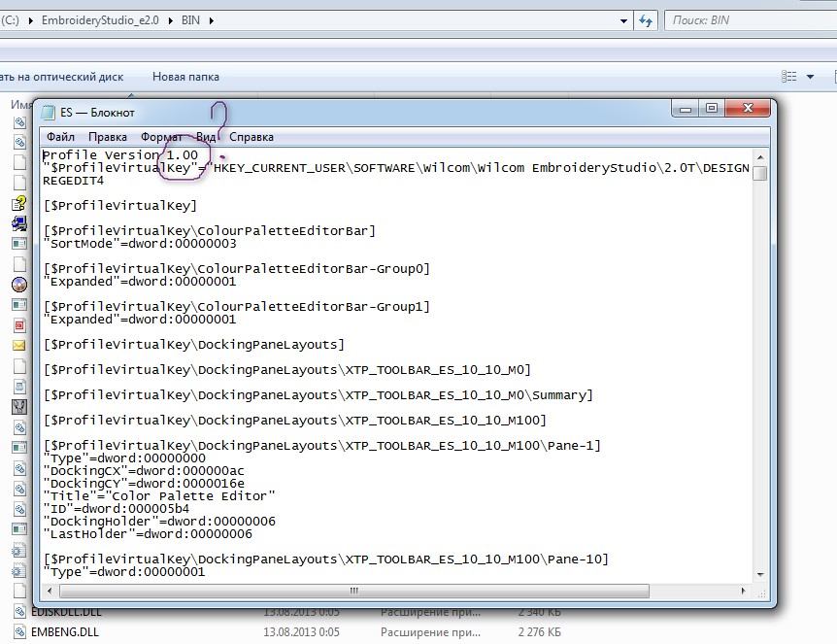Click the Notepad vertical scrollbar thumb
The height and width of the screenshot is (644, 837).
(760, 174)
